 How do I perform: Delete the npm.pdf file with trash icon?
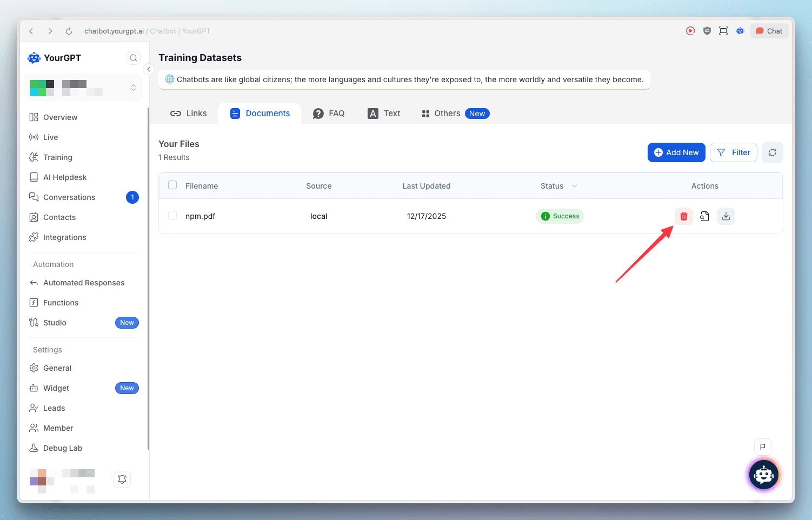tap(683, 216)
